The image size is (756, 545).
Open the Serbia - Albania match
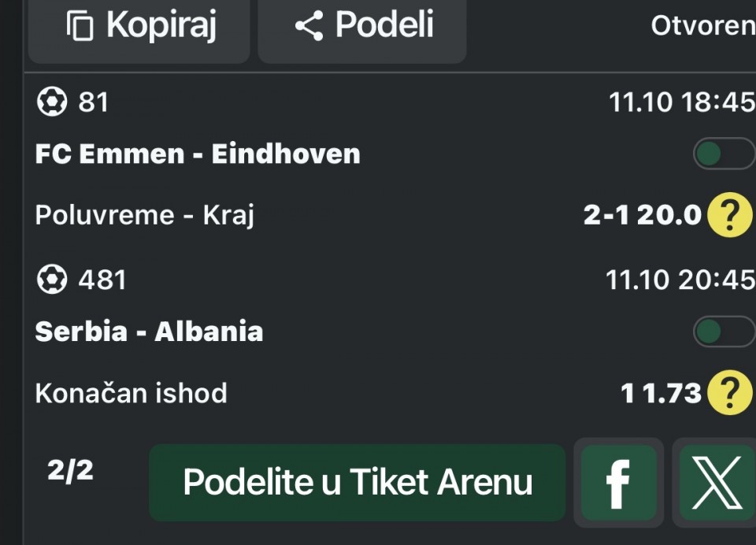tap(149, 332)
